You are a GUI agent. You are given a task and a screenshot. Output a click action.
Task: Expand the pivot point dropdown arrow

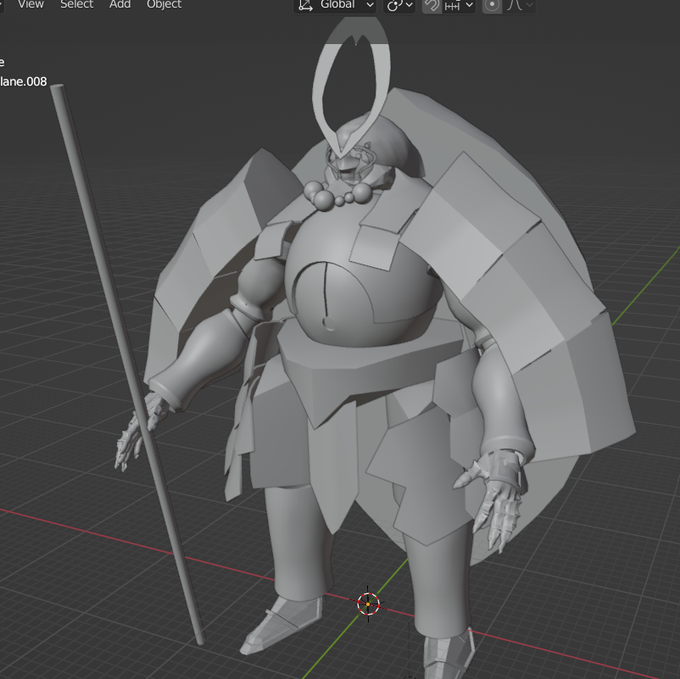click(409, 5)
